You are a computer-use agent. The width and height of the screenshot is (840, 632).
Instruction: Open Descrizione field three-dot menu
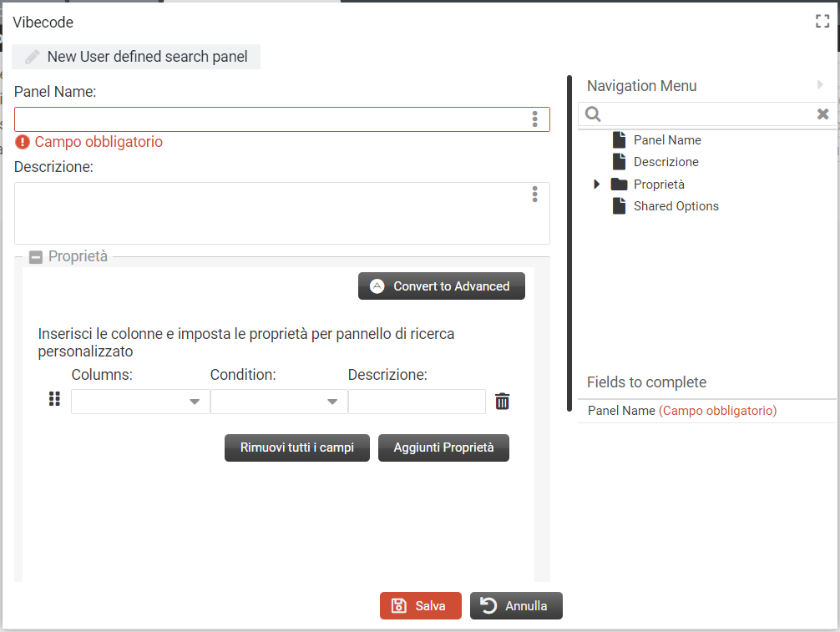click(534, 195)
